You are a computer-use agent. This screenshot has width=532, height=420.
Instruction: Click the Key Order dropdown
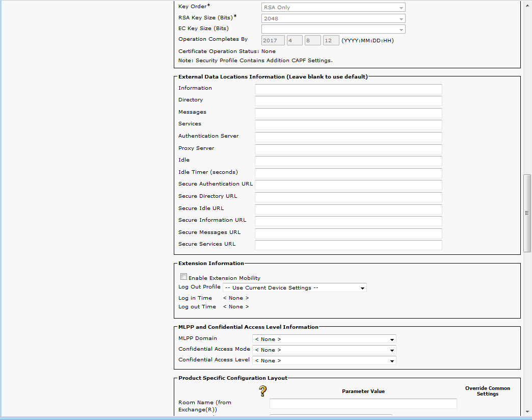(333, 8)
